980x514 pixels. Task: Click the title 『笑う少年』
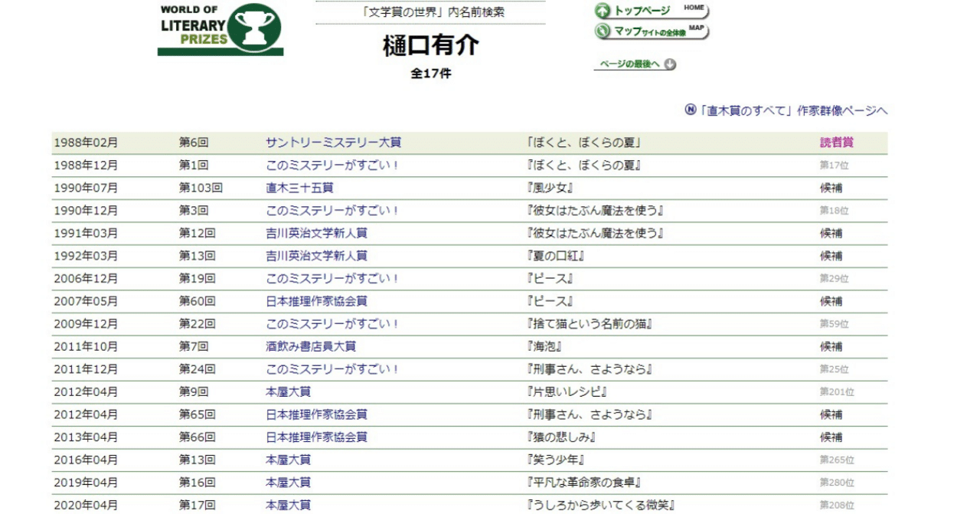point(556,460)
